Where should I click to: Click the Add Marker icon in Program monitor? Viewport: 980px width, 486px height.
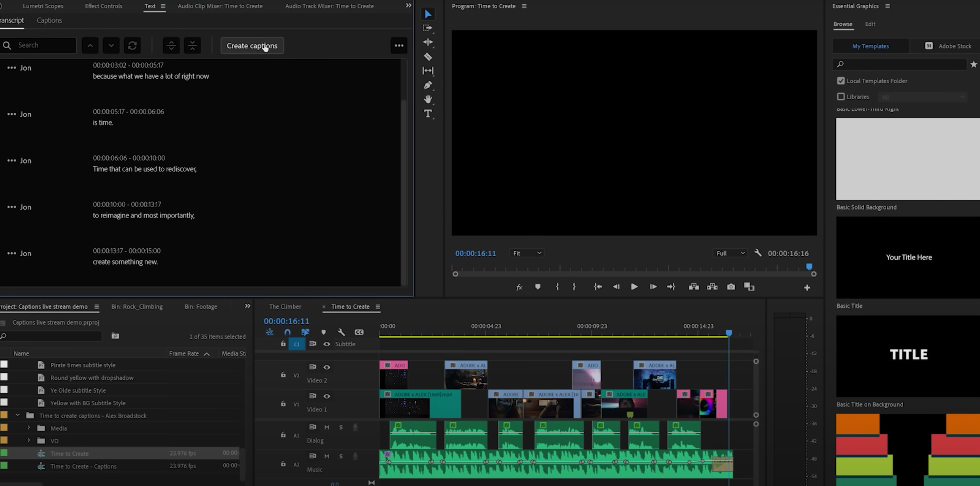click(x=538, y=287)
